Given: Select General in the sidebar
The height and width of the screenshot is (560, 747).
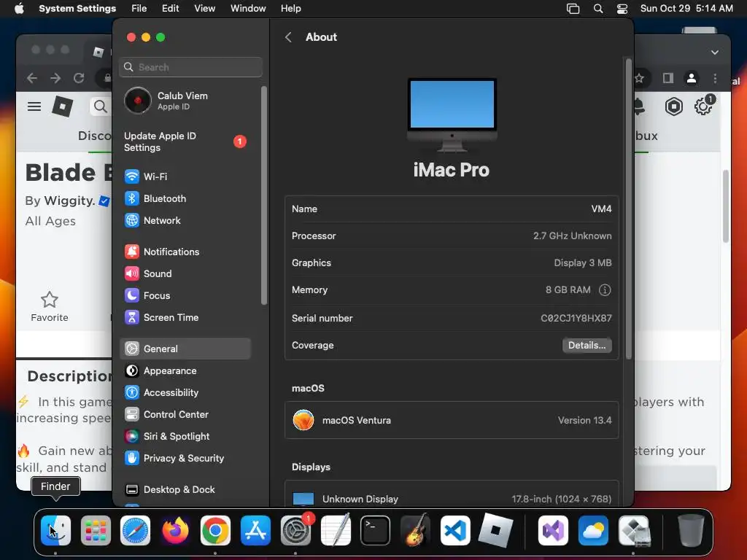Looking at the screenshot, I should pyautogui.click(x=185, y=349).
